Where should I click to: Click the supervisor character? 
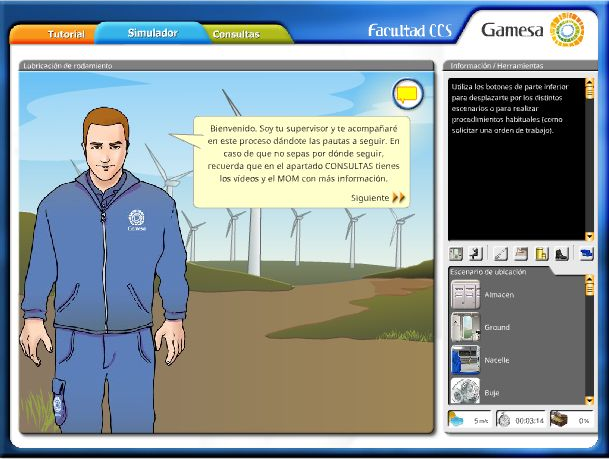[104, 270]
